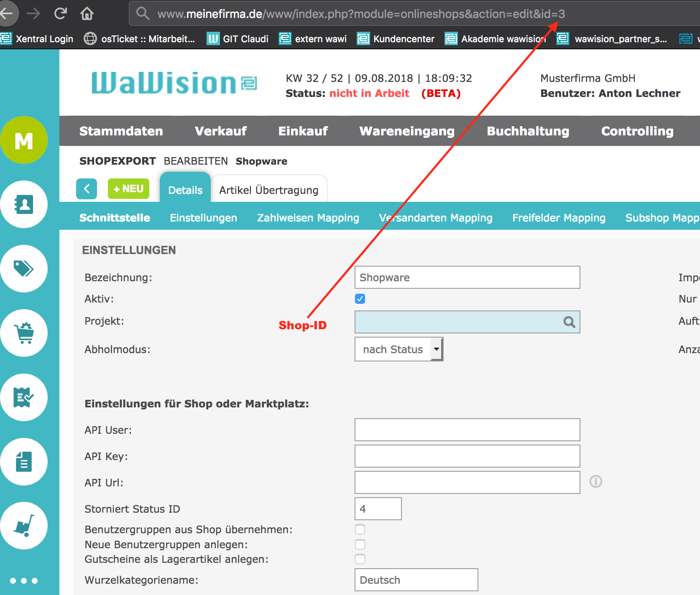This screenshot has width=700, height=595.
Task: Click the green + NEU button
Action: [128, 189]
